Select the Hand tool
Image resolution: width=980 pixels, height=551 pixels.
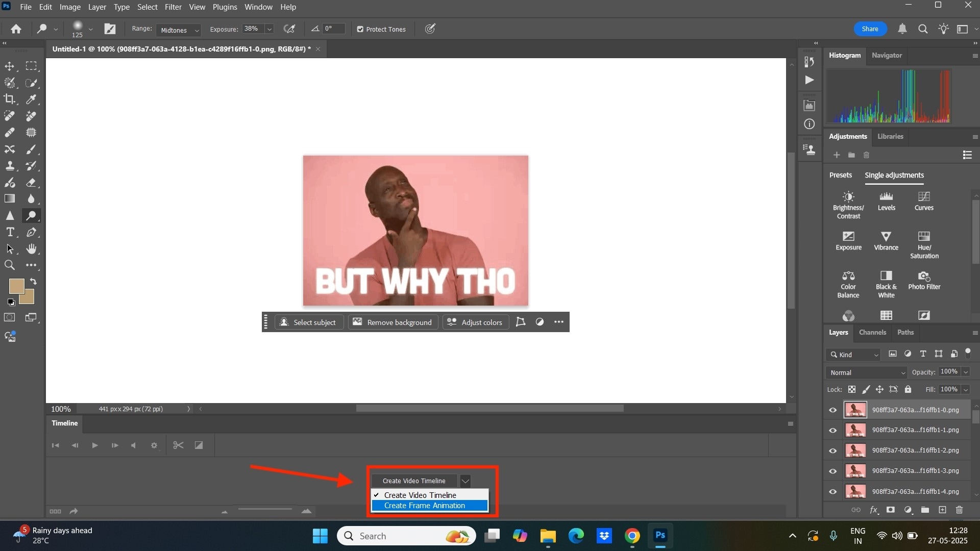[x=32, y=248]
